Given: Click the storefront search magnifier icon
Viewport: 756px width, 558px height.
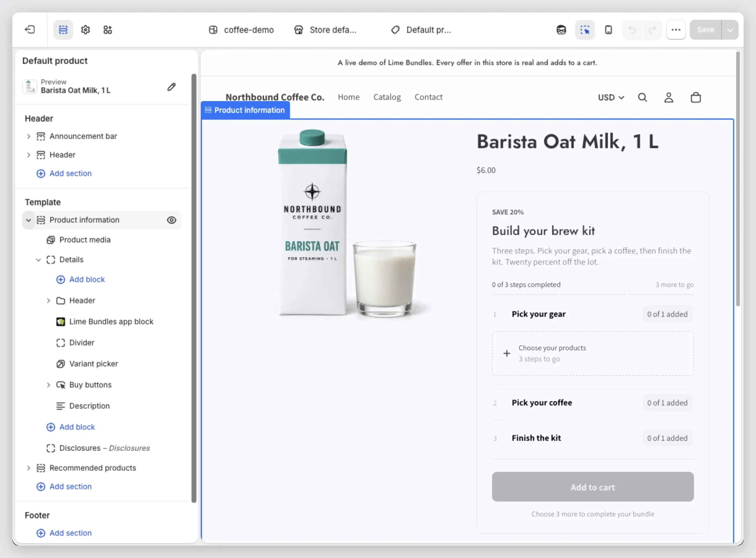Looking at the screenshot, I should tap(642, 97).
